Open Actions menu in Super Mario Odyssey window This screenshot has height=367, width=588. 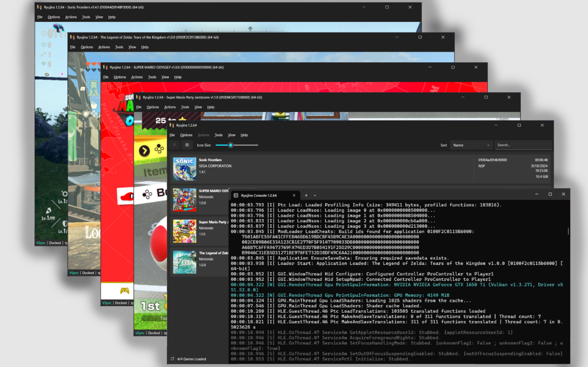[137, 77]
